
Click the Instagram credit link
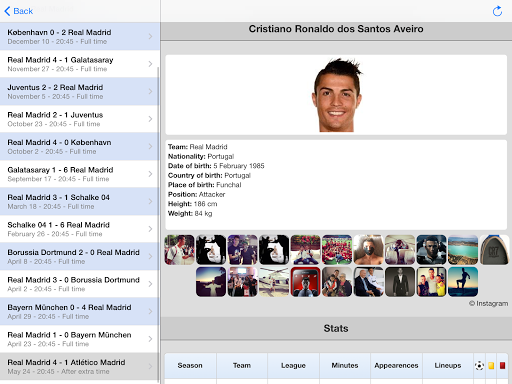click(488, 303)
